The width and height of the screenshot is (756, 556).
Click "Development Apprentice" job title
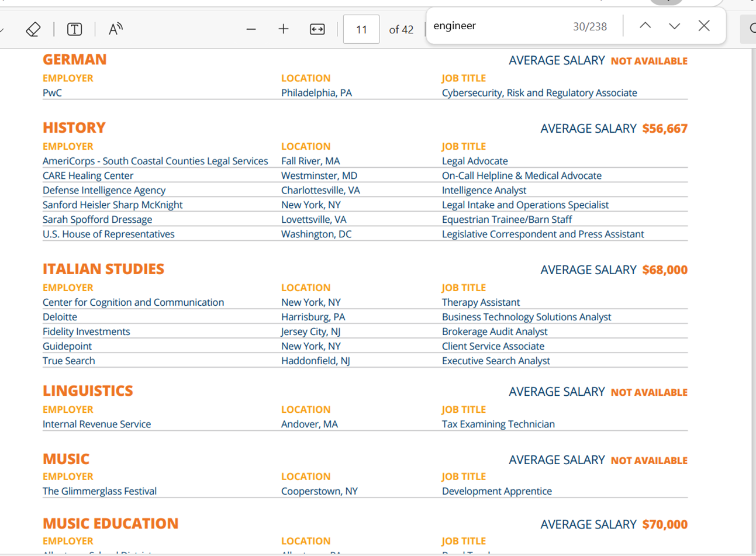tap(497, 491)
